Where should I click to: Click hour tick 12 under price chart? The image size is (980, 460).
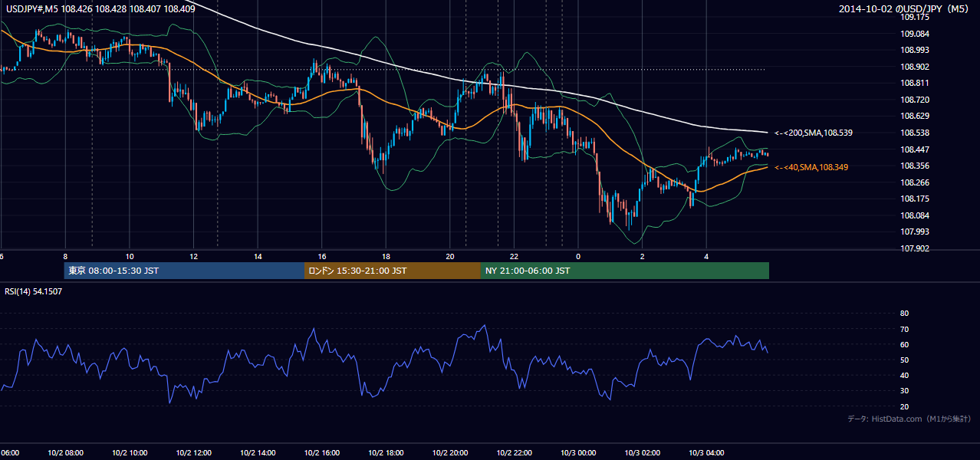coord(194,256)
